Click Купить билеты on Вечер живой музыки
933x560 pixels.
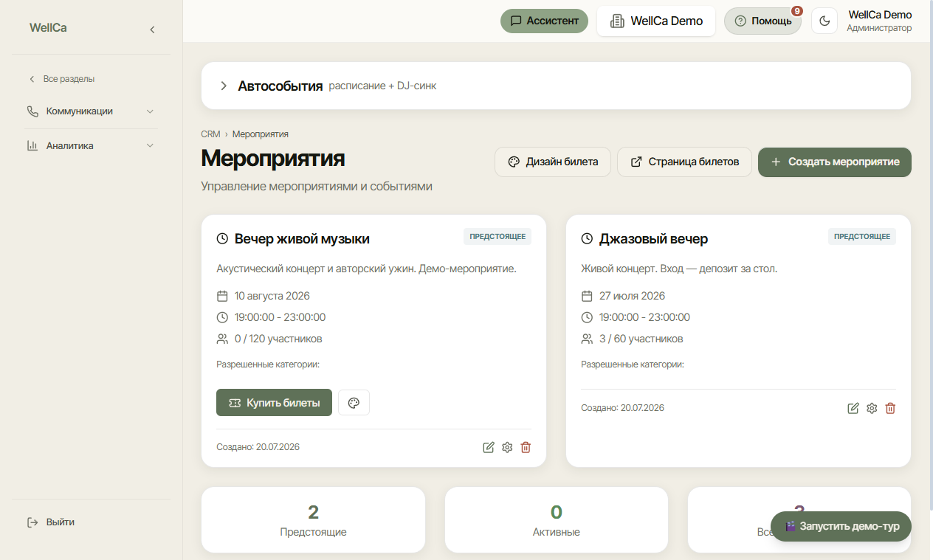pyautogui.click(x=274, y=403)
